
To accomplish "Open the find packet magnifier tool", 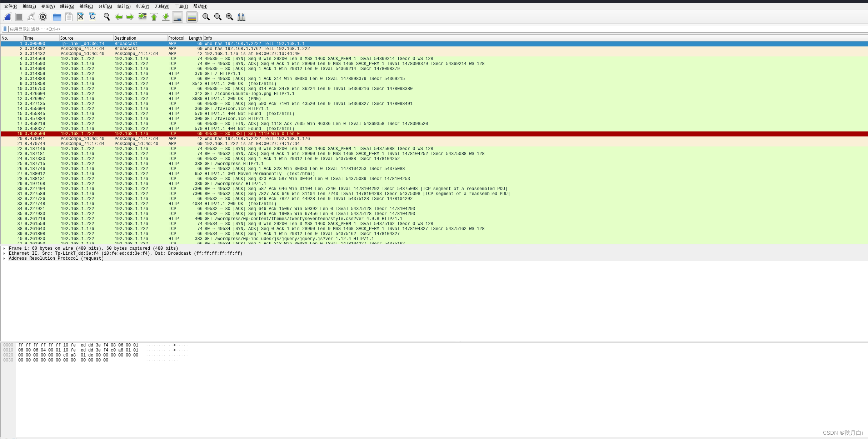I will pos(107,17).
